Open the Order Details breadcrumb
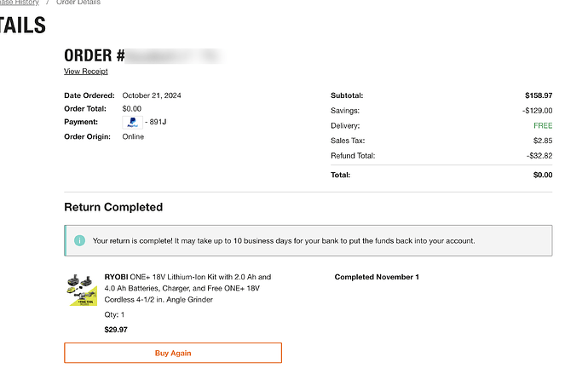The height and width of the screenshot is (380, 588). (78, 3)
